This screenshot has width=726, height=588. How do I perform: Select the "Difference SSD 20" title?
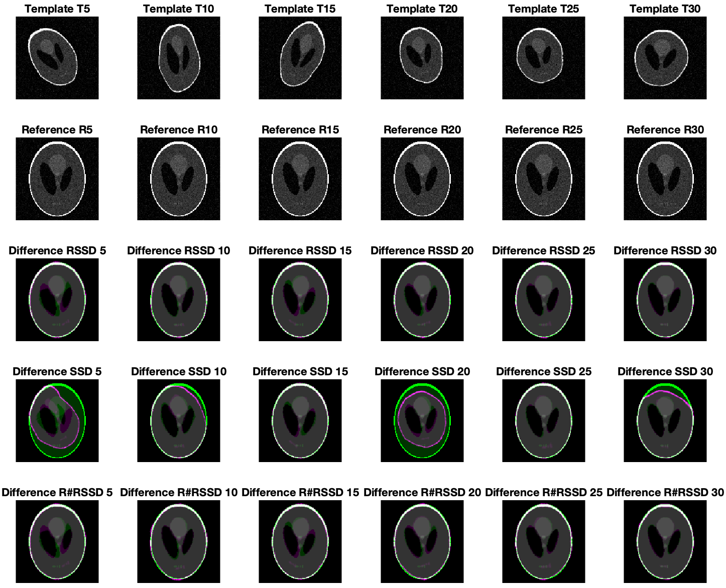coord(422,372)
